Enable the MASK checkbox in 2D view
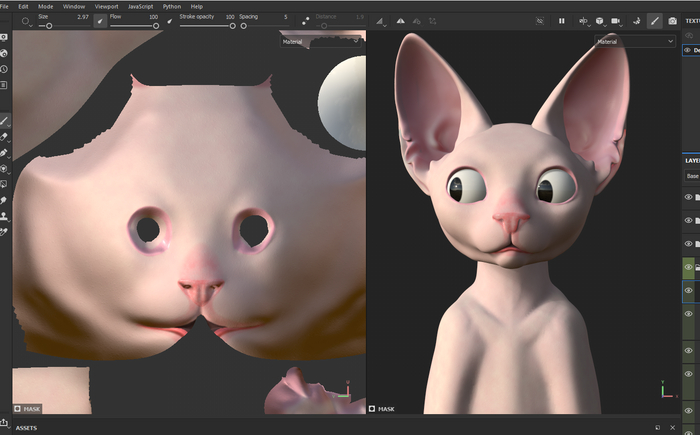The width and height of the screenshot is (700, 435). [x=19, y=409]
